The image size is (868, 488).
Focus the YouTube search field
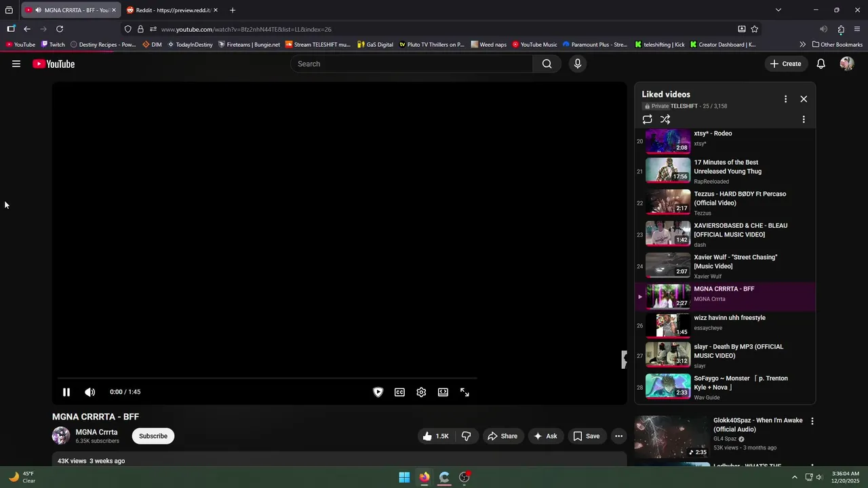tap(413, 64)
